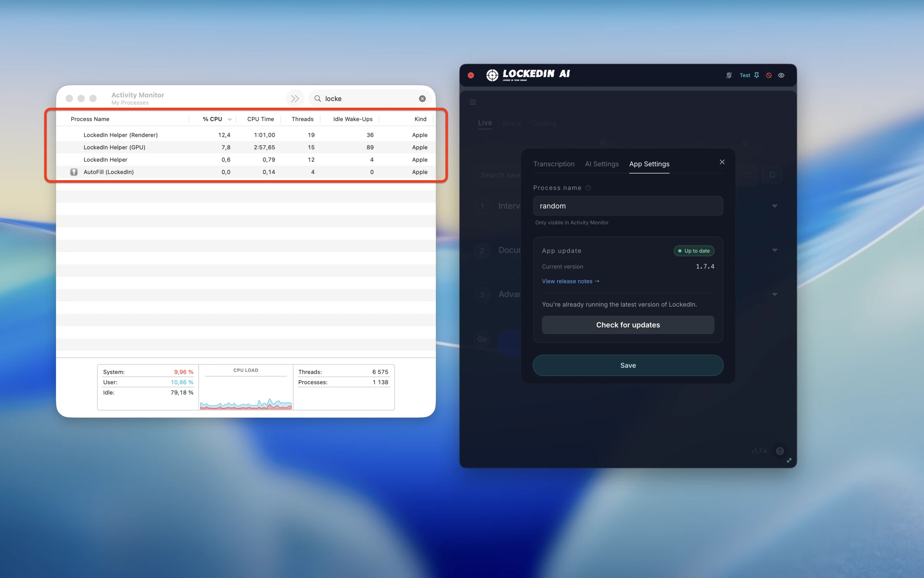Viewport: 924px width, 578px height.
Task: Select the Mock tab in LockedIn
Action: [x=512, y=124]
